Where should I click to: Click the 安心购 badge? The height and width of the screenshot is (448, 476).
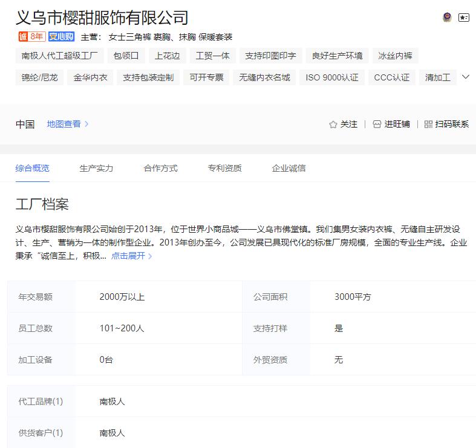(x=61, y=36)
